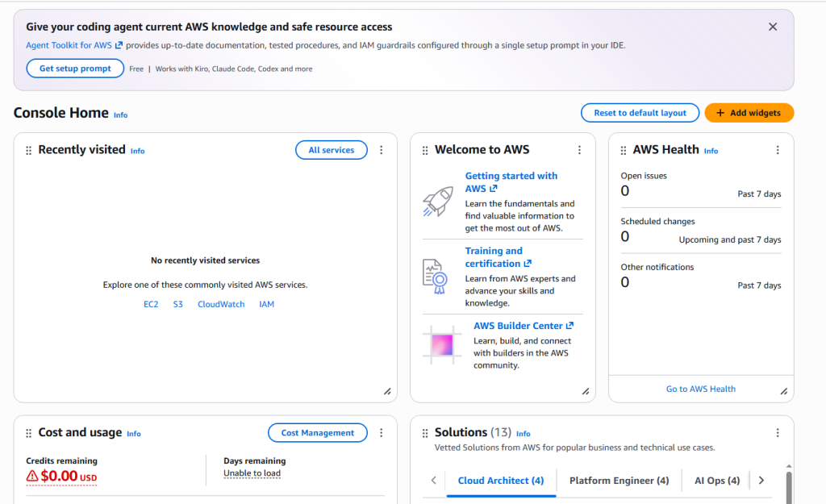Open the Solutions widget options menu
The height and width of the screenshot is (504, 826).
[778, 433]
